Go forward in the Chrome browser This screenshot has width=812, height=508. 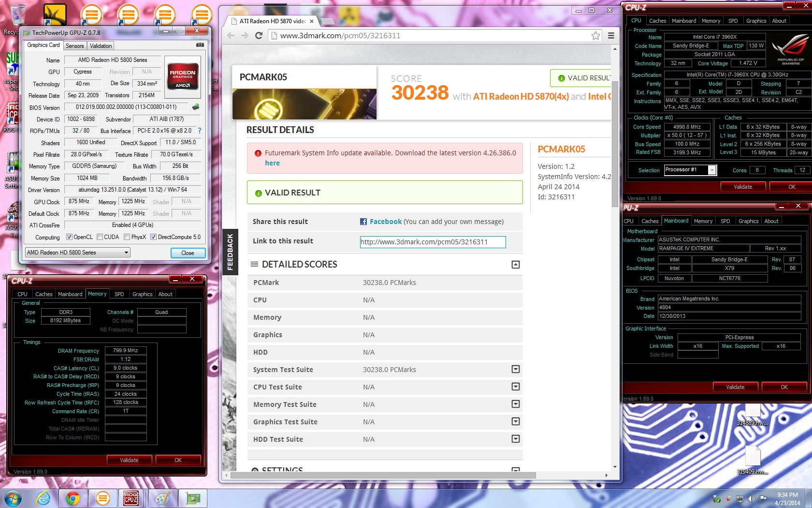(245, 35)
